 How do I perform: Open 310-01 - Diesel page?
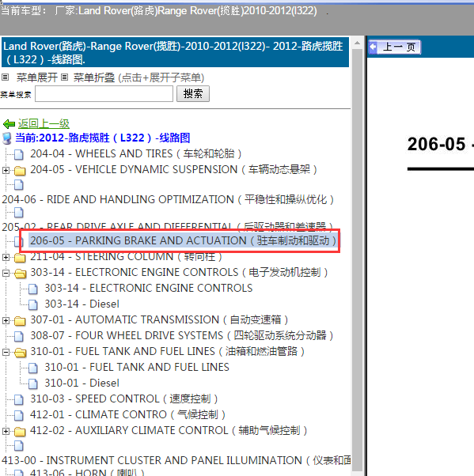(82, 383)
